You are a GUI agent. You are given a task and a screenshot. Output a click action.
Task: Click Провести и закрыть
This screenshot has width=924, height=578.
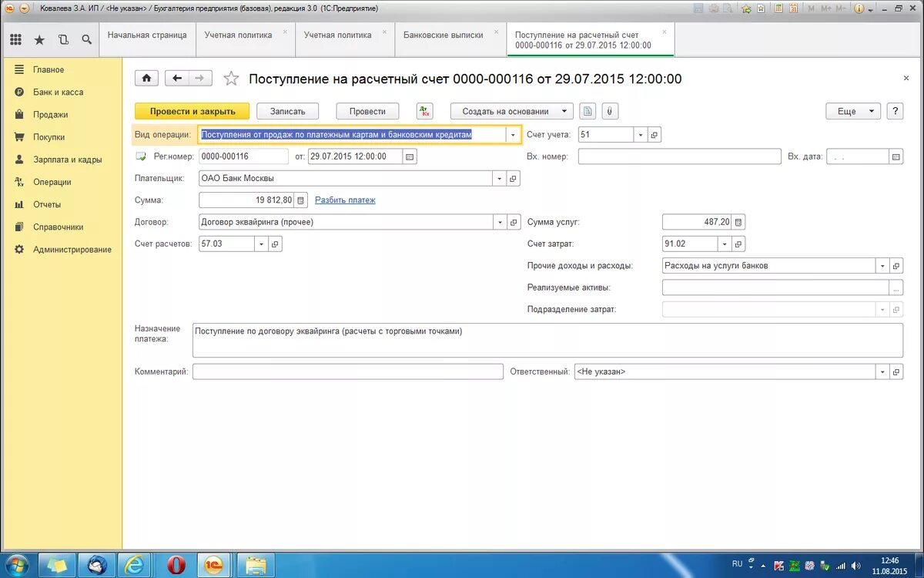[192, 111]
